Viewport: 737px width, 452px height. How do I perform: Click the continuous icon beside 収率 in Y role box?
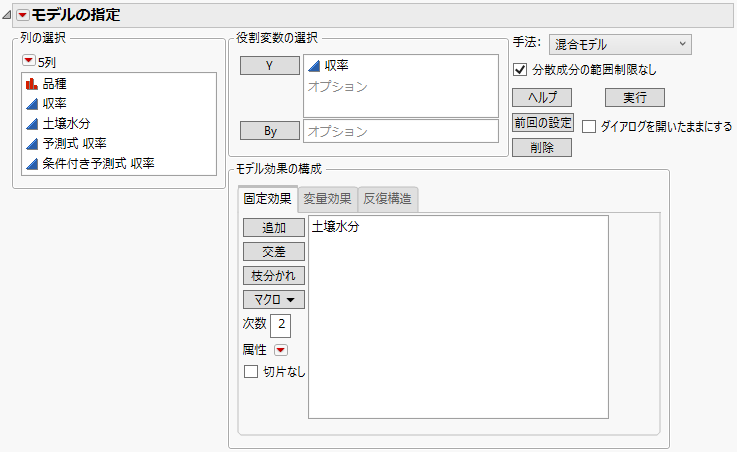click(314, 66)
